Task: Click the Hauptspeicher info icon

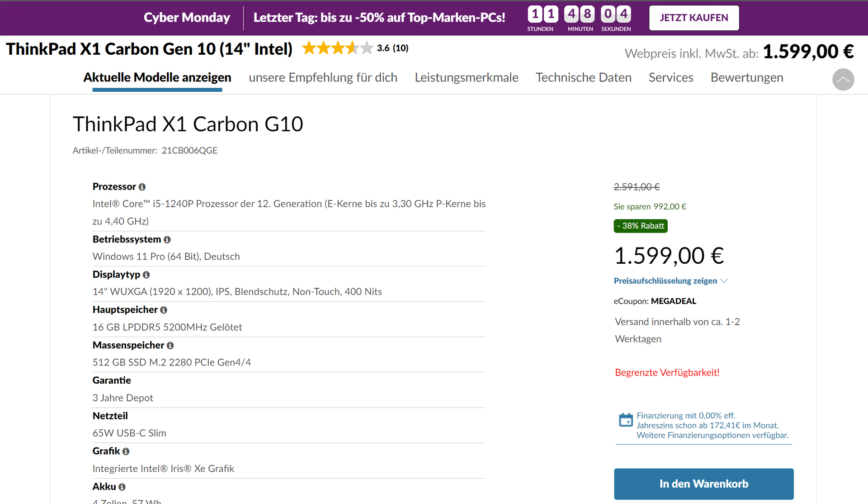Action: pos(164,310)
